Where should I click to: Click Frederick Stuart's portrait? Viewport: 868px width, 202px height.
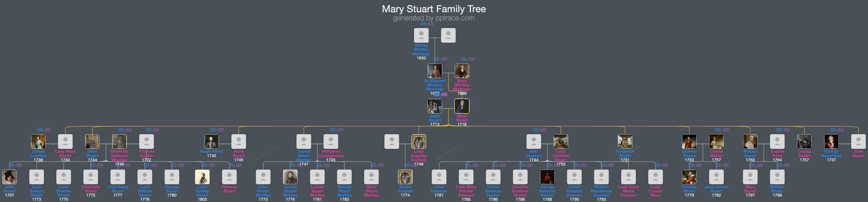pyautogui.click(x=625, y=142)
